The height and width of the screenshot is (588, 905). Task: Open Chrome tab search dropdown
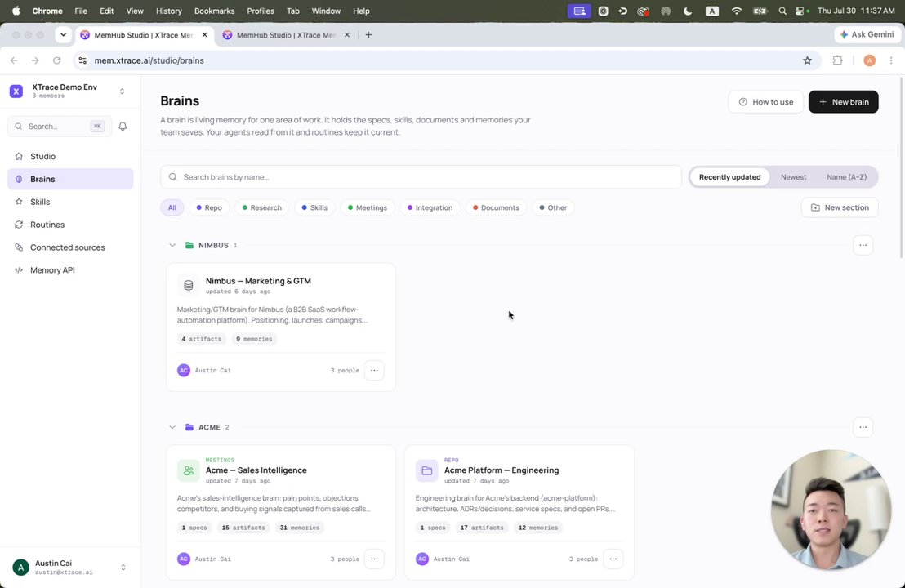click(x=63, y=34)
